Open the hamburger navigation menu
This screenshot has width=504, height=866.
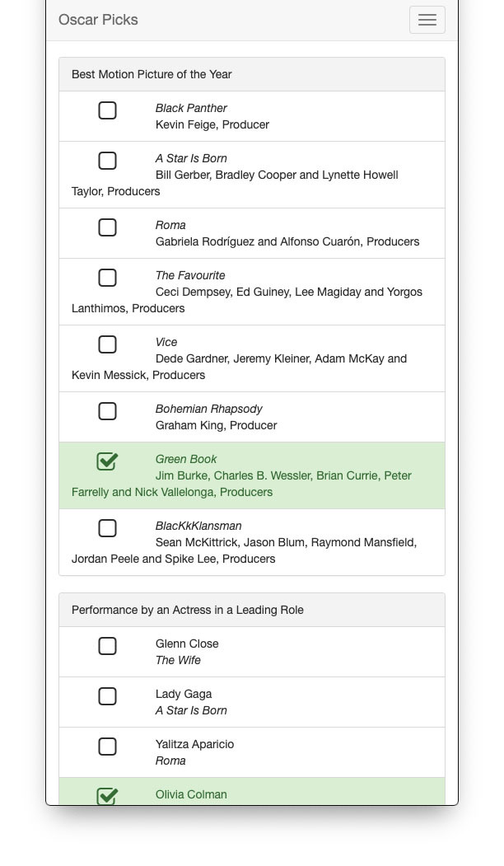click(x=427, y=20)
